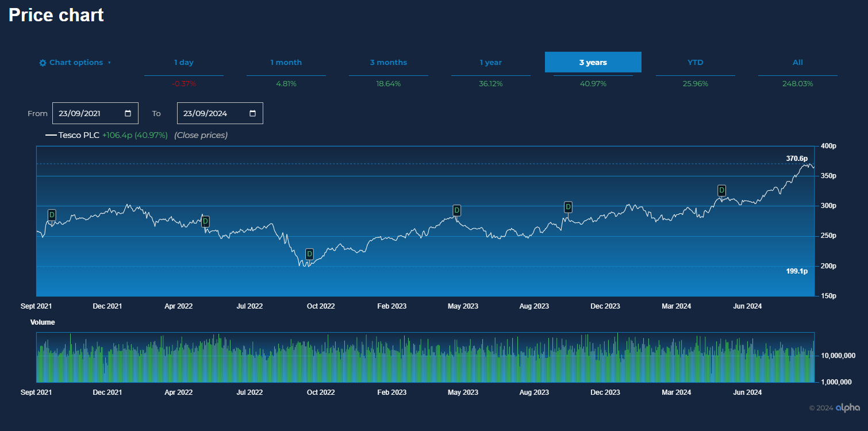
Task: Click the 400p axis label
Action: 828,146
